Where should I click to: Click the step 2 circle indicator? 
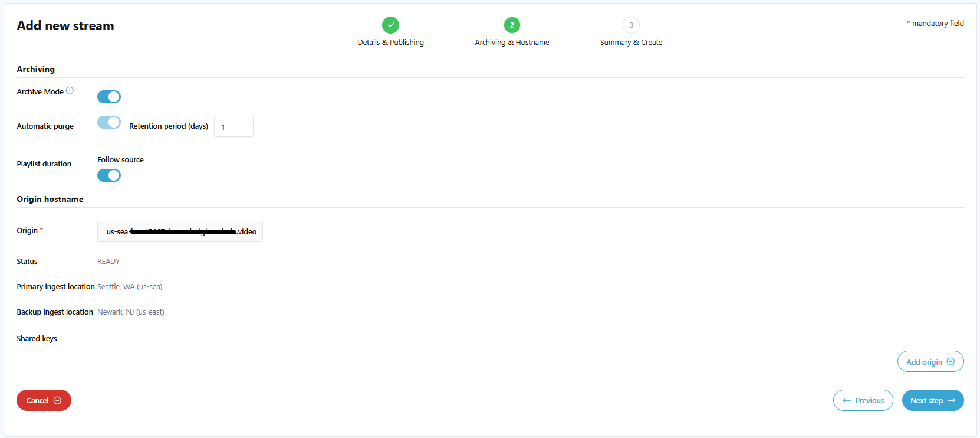512,25
